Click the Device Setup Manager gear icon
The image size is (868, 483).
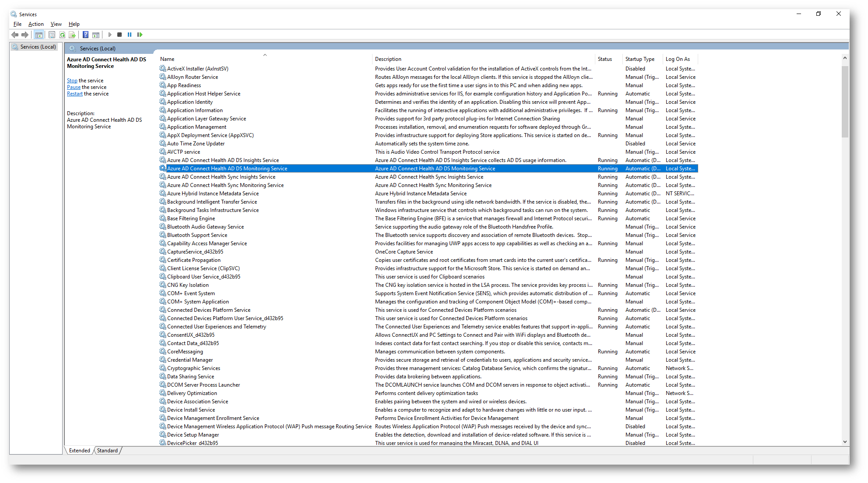pos(162,435)
